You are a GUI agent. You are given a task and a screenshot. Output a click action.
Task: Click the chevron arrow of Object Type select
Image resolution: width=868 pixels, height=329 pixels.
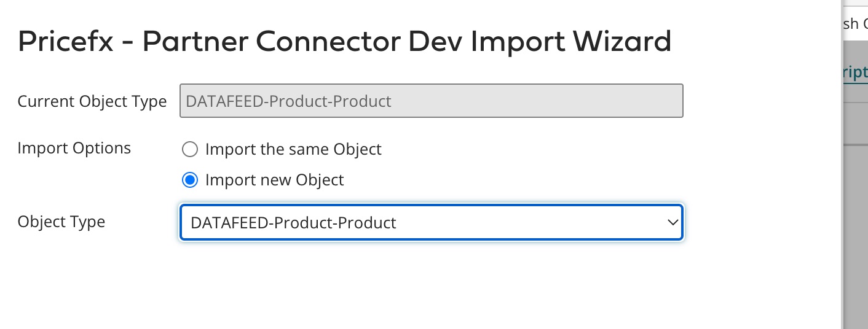point(672,223)
